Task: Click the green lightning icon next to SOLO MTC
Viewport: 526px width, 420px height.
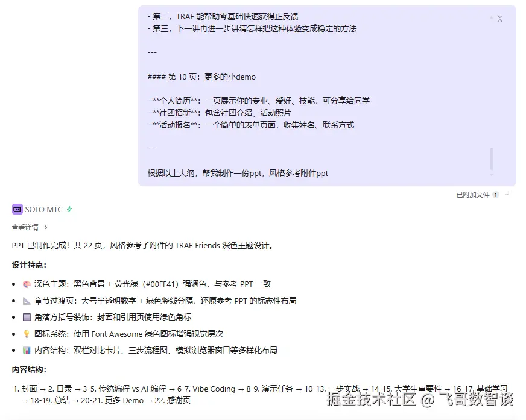Action: (x=69, y=209)
